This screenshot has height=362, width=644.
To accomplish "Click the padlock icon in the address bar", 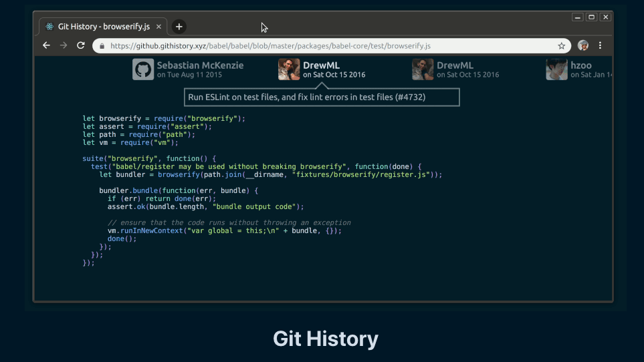I will (x=102, y=46).
